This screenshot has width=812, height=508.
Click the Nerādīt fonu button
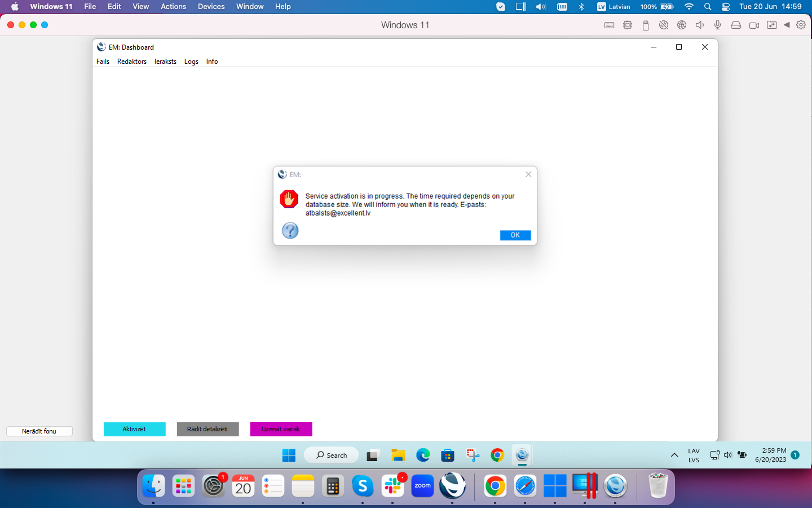39,431
